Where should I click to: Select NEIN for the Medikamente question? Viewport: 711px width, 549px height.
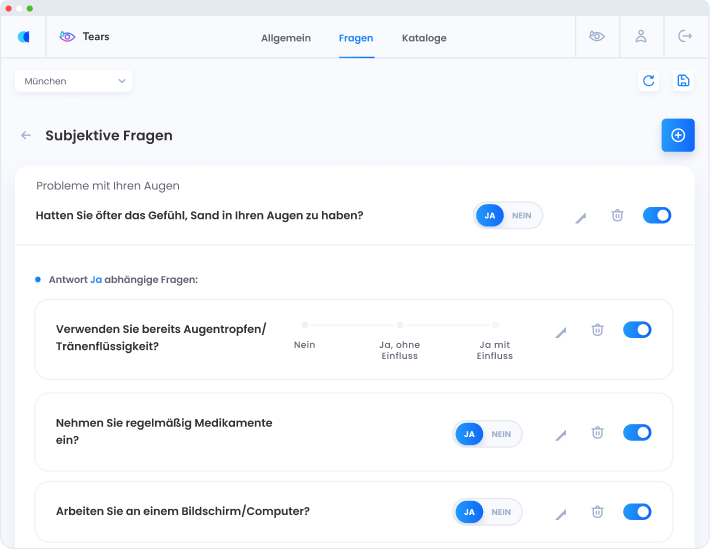[x=501, y=434]
